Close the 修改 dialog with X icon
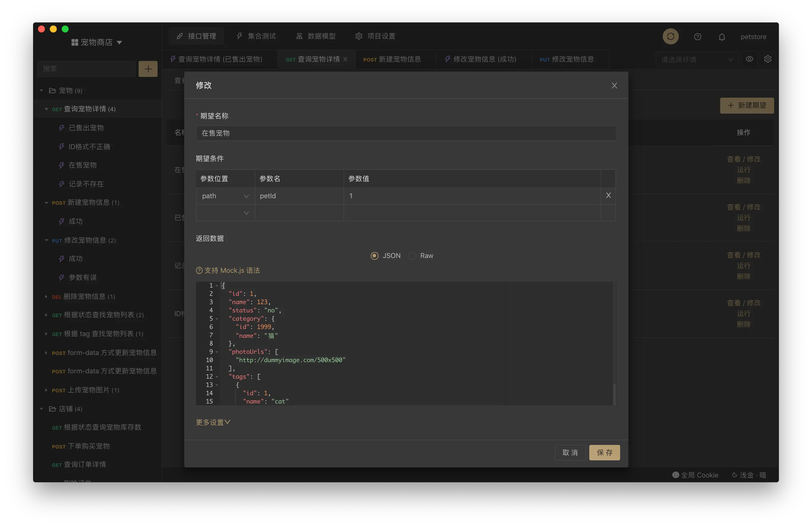 pyautogui.click(x=614, y=85)
